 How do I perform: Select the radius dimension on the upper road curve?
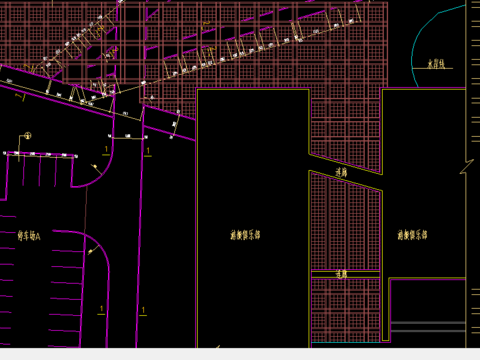pos(97,169)
